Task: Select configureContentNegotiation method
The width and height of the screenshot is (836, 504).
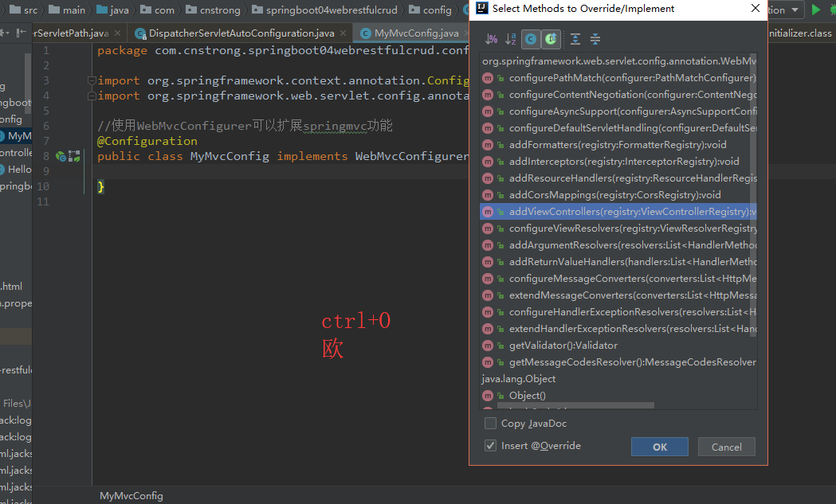Action: 618,95
